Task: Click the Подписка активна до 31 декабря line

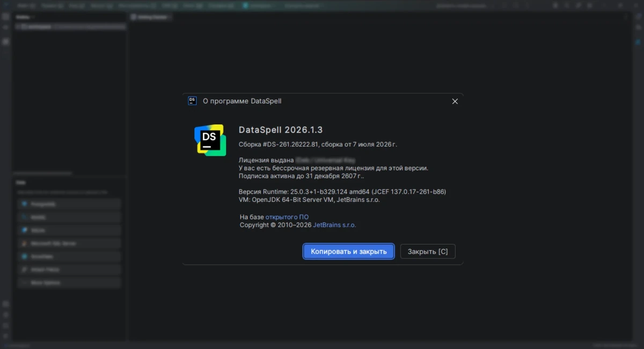Action: [x=301, y=176]
